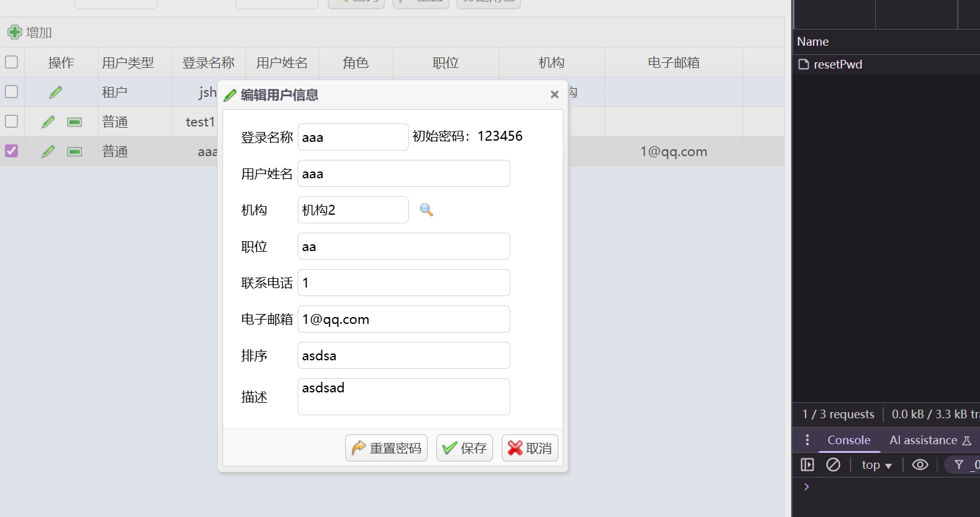980x517 pixels.
Task: Check the checkbox for the jsh row
Action: (x=12, y=91)
